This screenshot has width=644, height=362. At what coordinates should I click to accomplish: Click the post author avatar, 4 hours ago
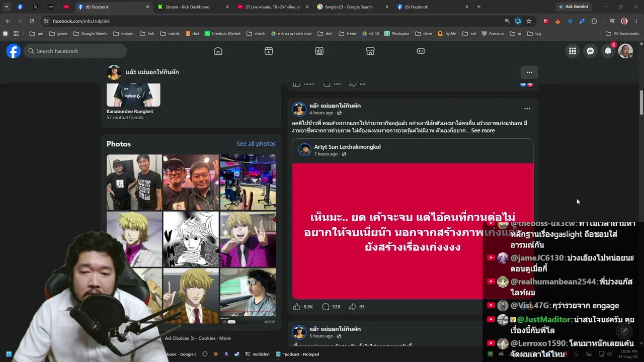point(299,109)
